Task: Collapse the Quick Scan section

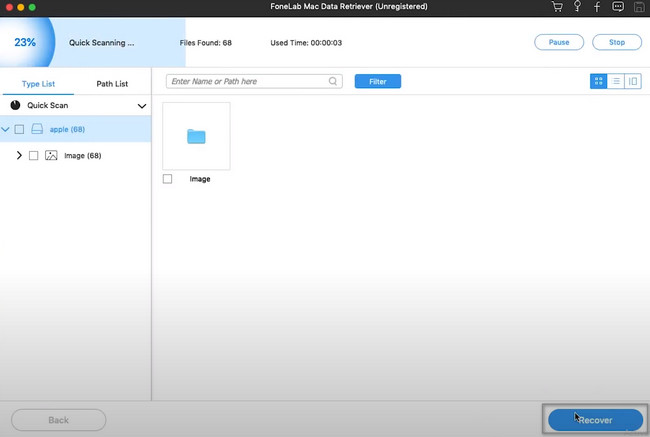Action: [142, 106]
